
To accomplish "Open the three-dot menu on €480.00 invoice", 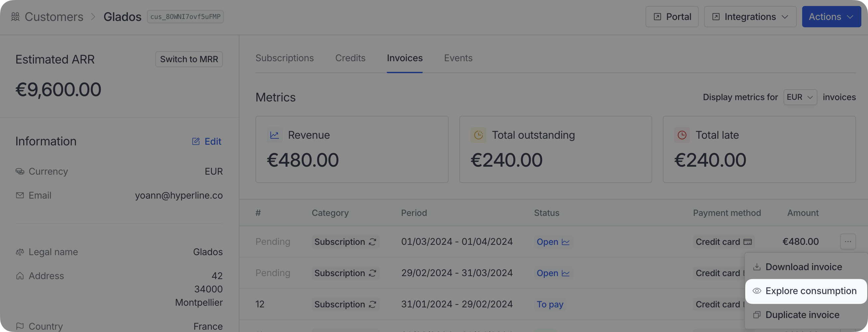I will (848, 242).
